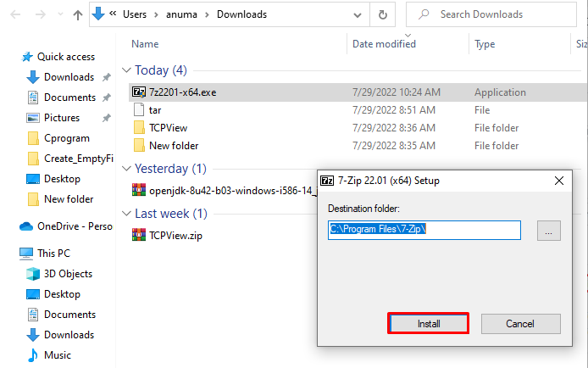
Task: Click the 3D Objects cube icon
Action: point(33,274)
